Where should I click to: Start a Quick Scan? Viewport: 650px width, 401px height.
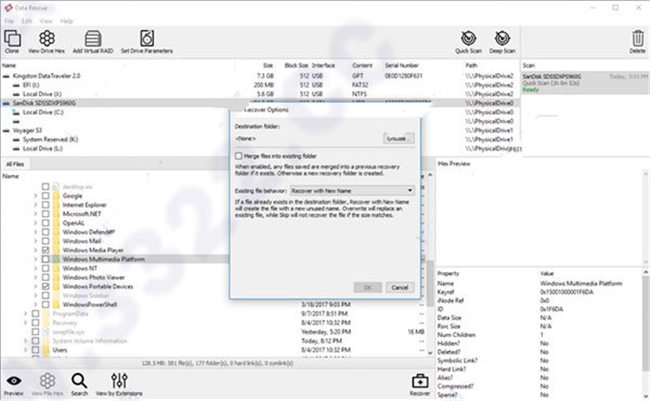pyautogui.click(x=468, y=41)
